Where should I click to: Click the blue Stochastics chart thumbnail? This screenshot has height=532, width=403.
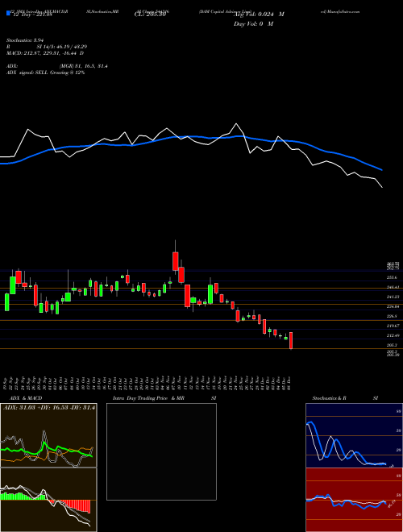[354, 435]
